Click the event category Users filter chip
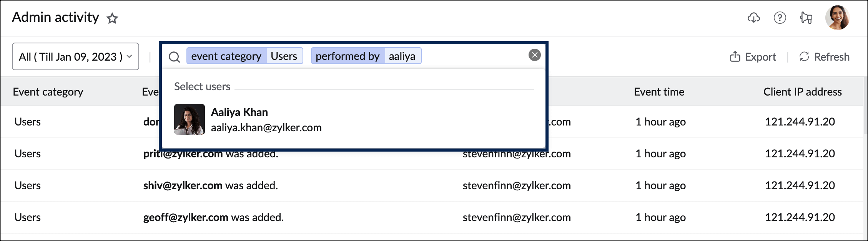868x241 pixels. [x=244, y=56]
